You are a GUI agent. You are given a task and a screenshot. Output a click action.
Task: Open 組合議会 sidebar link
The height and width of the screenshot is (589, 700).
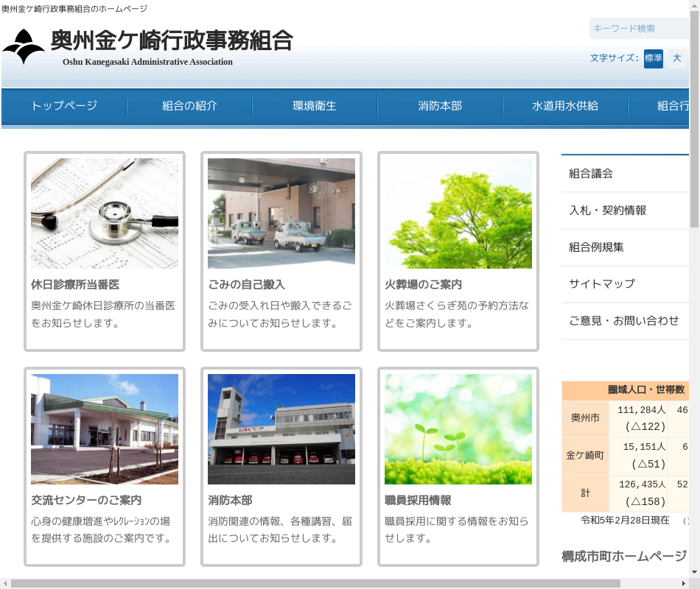point(591,174)
